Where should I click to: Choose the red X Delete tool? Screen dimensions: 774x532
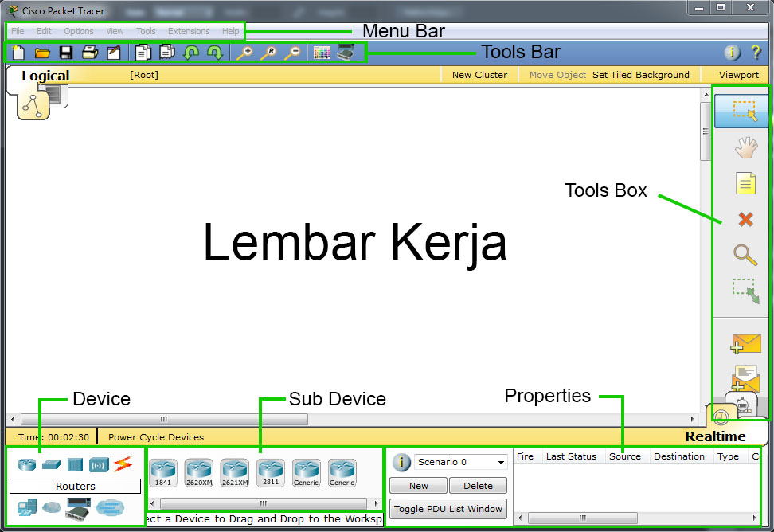coord(746,219)
